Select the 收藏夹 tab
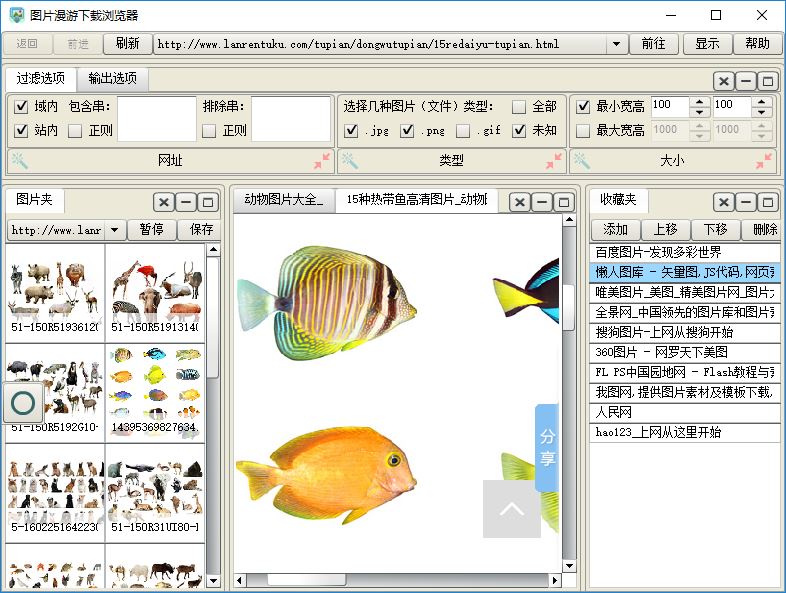Screen dimensions: 786x593 coord(618,200)
